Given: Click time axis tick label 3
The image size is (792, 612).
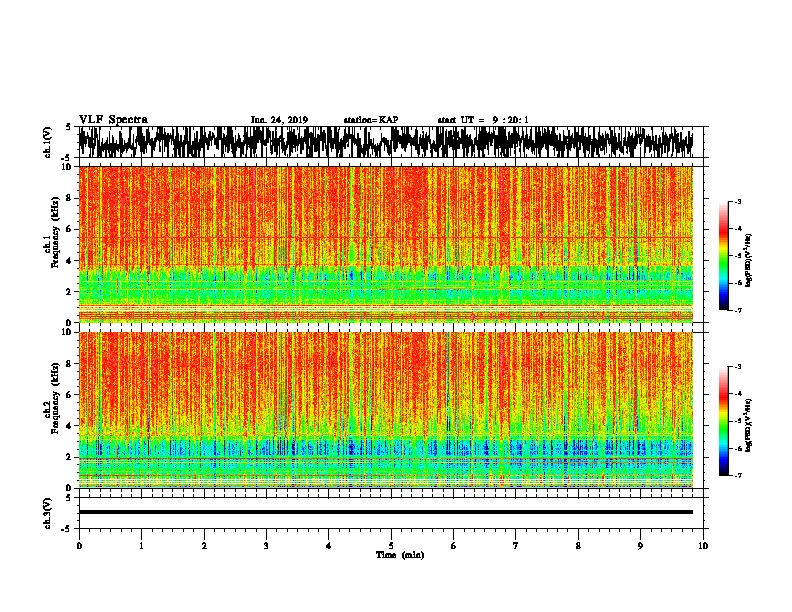Looking at the screenshot, I should [266, 546].
